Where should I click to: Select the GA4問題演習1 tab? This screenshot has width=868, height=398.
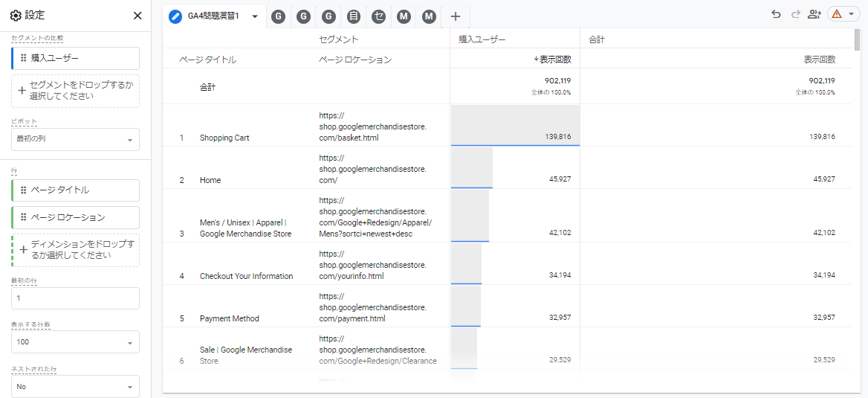click(214, 16)
